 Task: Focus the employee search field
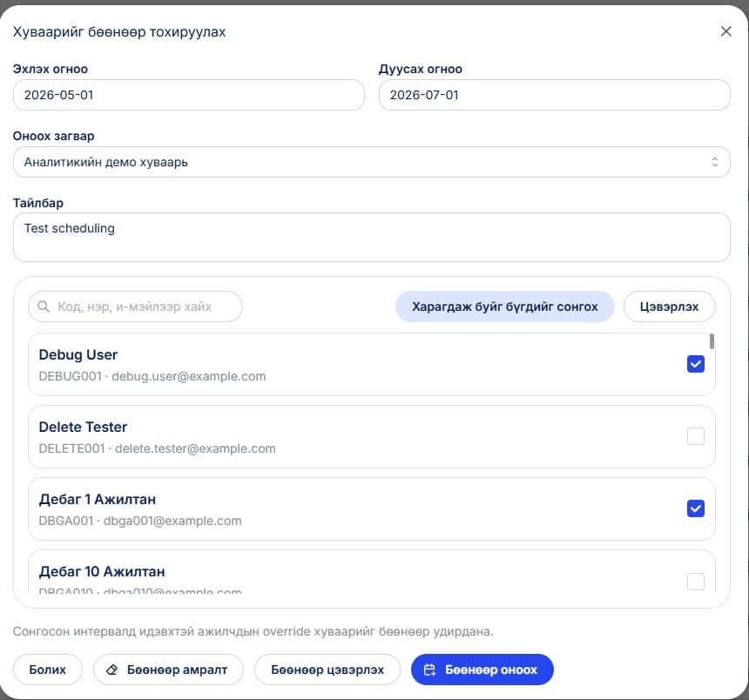click(x=135, y=306)
